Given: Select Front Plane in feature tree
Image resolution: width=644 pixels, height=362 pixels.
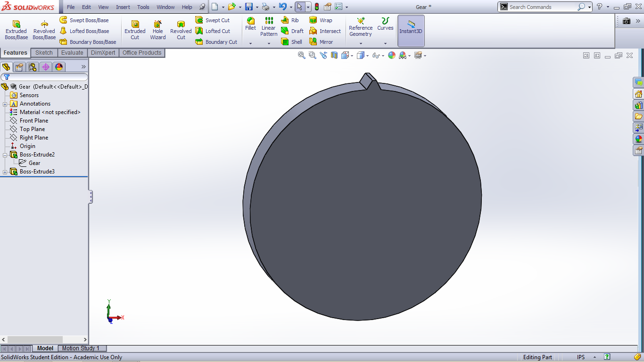Looking at the screenshot, I should (x=33, y=121).
